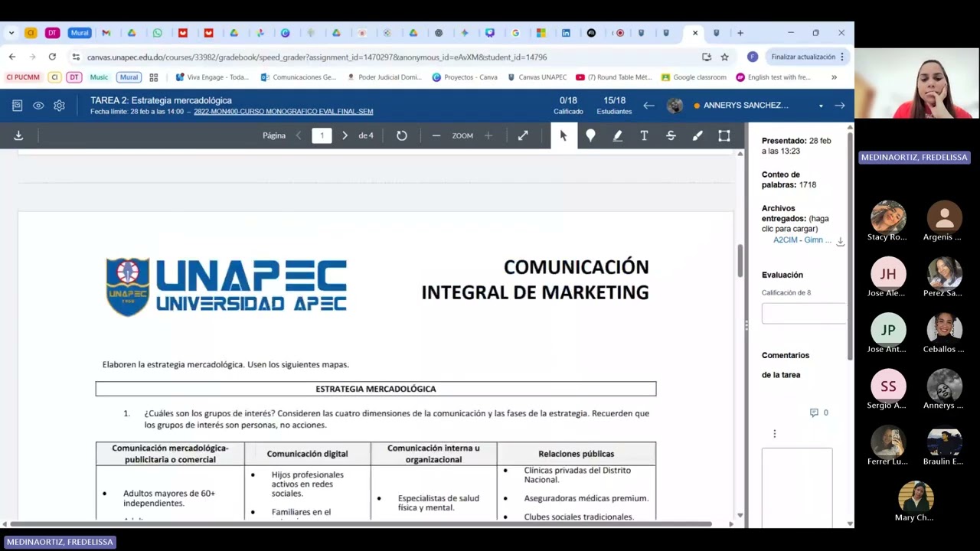Open the CI PUCMM bookmark
Viewport: 980px width, 551px height.
[23, 77]
